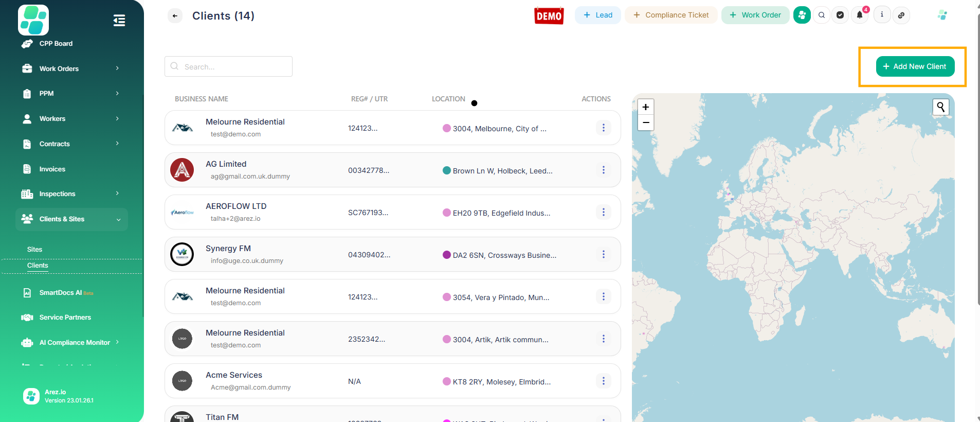Viewport: 980px width, 422px height.
Task: Zoom in on the map
Action: coord(645,107)
